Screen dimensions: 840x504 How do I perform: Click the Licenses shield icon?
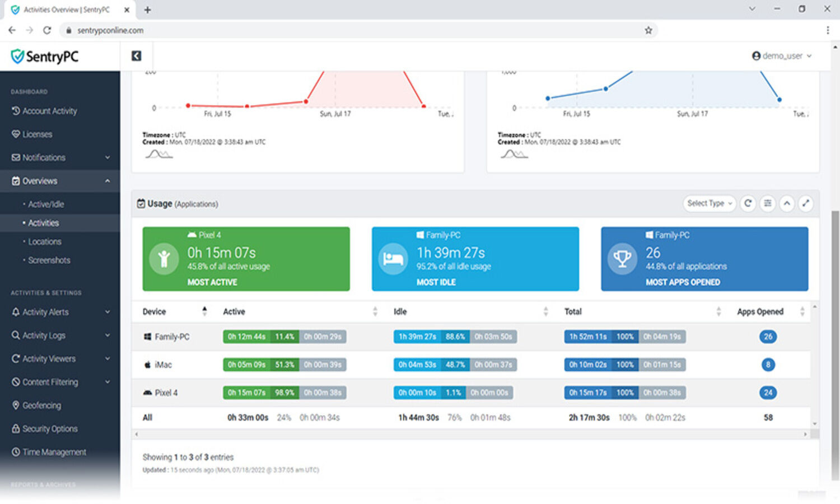[15, 134]
